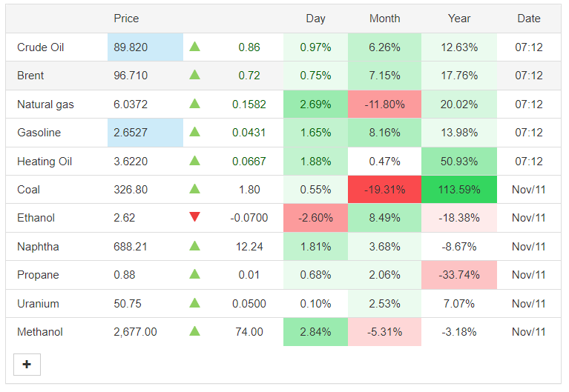Click the green up arrow in Heating Oil row
Viewport: 569px width, 392px height.
(195, 160)
